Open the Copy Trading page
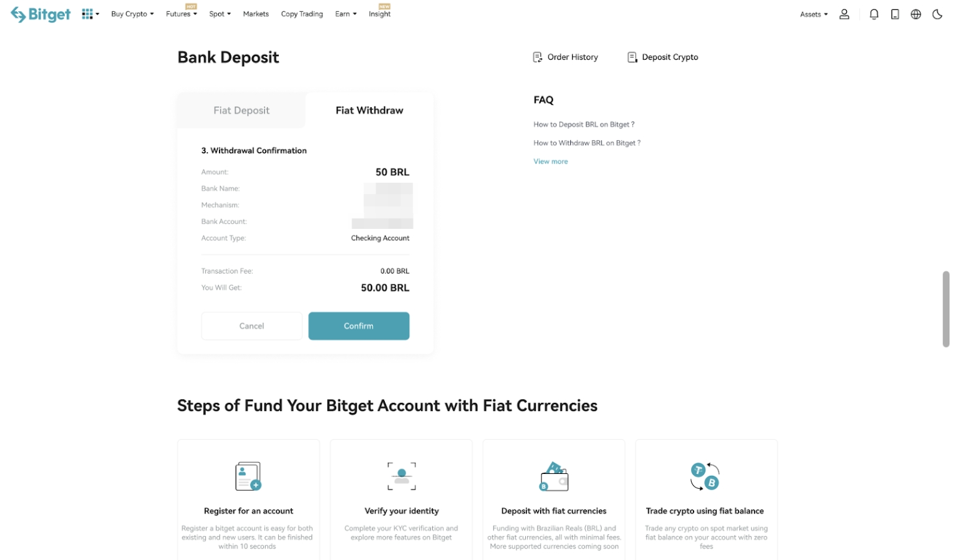 tap(302, 14)
